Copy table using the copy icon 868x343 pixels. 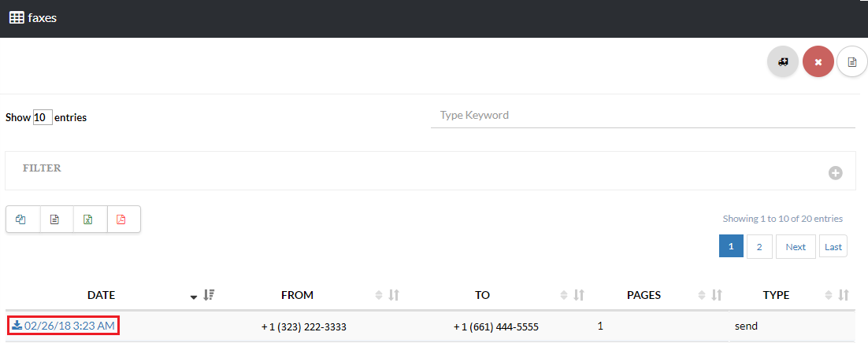pyautogui.click(x=22, y=219)
